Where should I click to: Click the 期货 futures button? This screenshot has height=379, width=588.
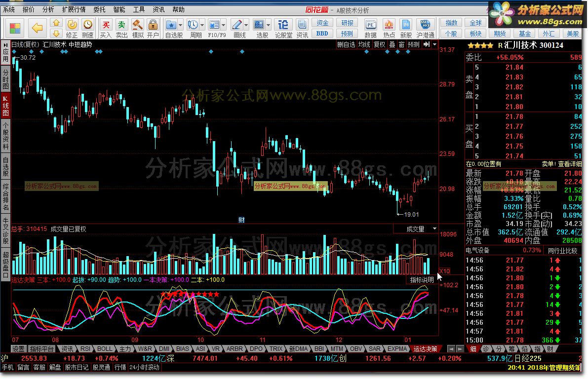(500, 34)
